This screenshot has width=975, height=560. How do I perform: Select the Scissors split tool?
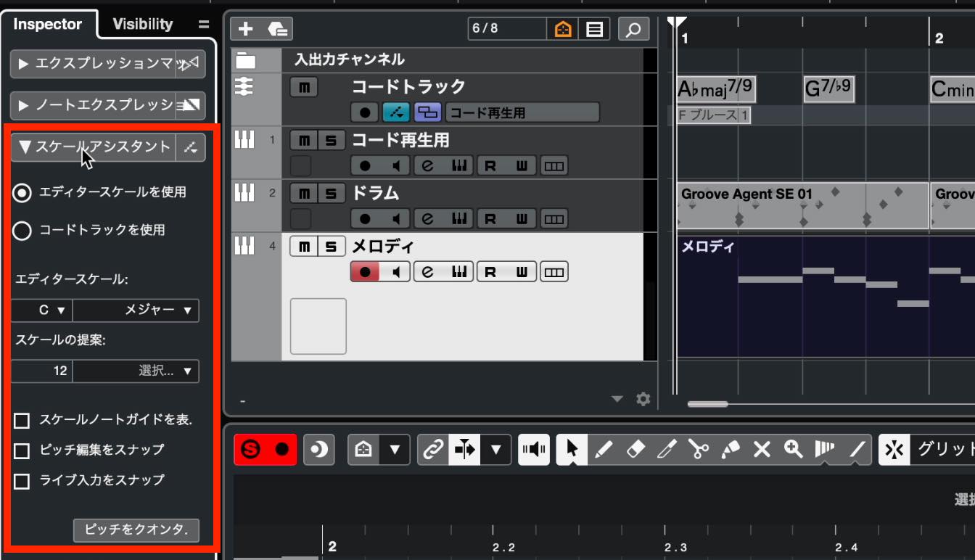(x=699, y=450)
